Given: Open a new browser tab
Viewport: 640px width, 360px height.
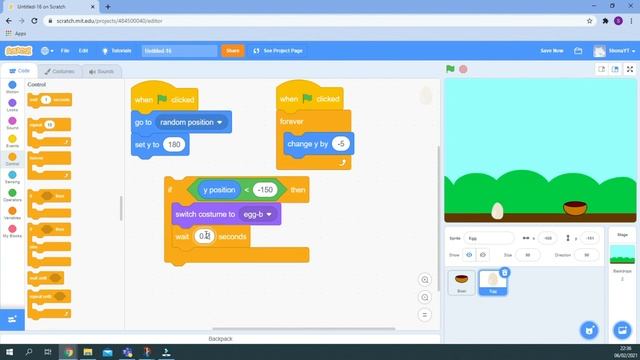Looking at the screenshot, I should click(108, 7).
